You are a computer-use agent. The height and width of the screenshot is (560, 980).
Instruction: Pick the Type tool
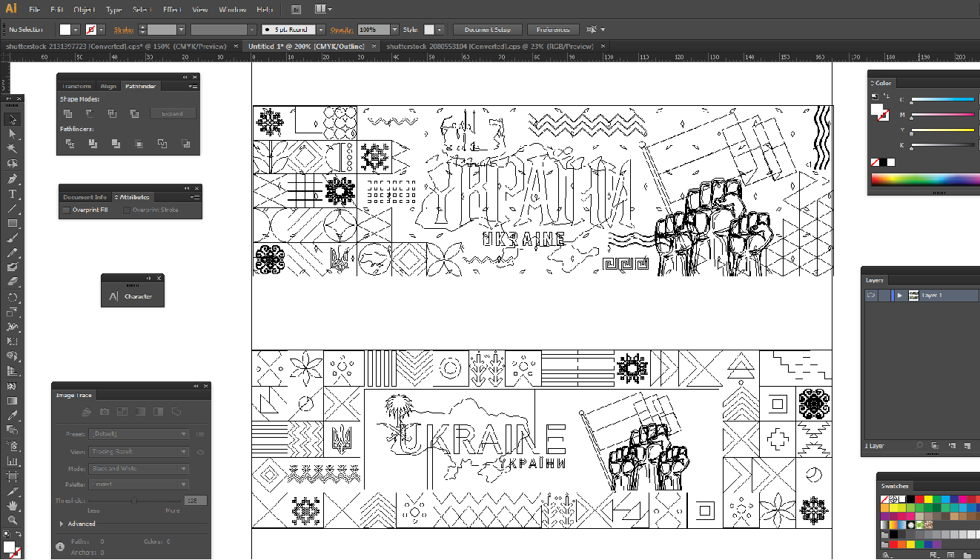(x=13, y=194)
